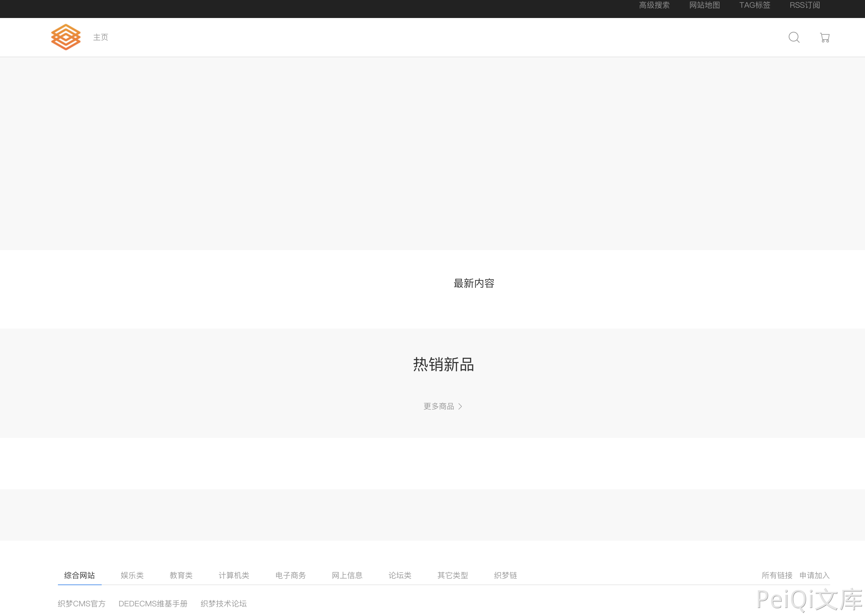The image size is (865, 616).
Task: Click the orange layered site logo
Action: pyautogui.click(x=66, y=37)
